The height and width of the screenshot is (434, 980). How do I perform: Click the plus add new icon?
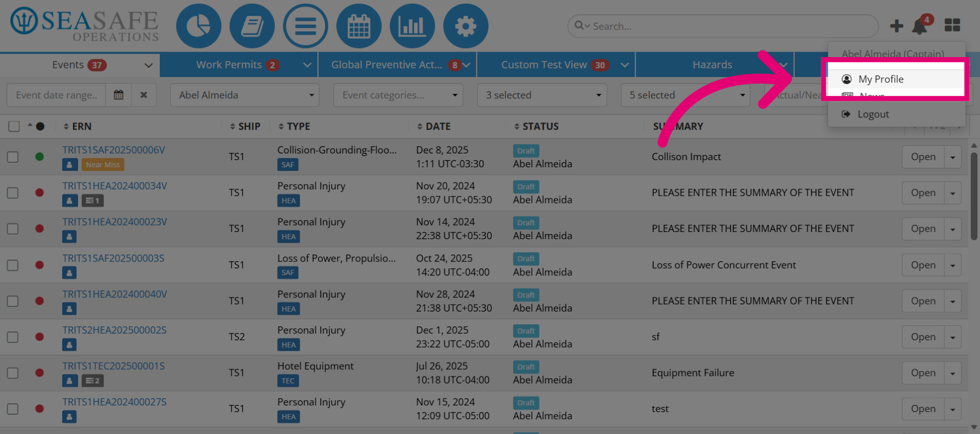tap(896, 25)
